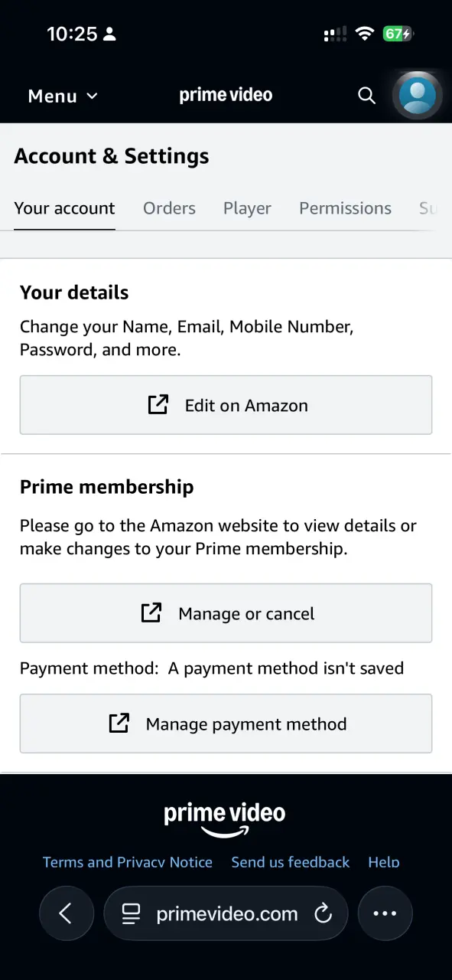The image size is (452, 980).
Task: Tap the prime video footer logo
Action: 225,819
